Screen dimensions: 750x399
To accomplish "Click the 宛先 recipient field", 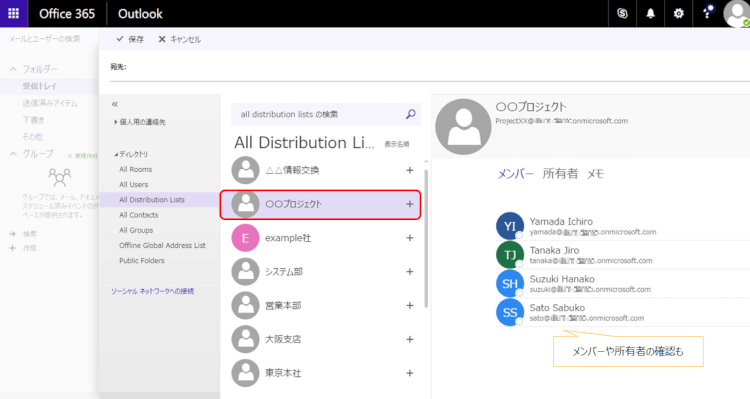I will [x=430, y=67].
